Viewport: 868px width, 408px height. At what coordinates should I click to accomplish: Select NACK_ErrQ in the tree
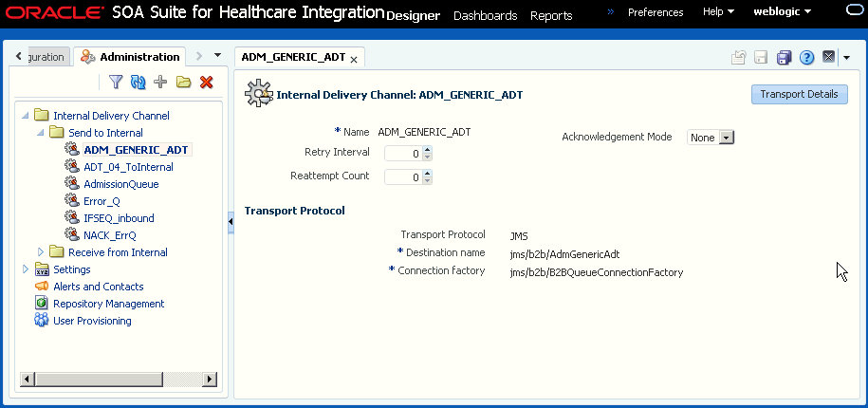(x=110, y=235)
